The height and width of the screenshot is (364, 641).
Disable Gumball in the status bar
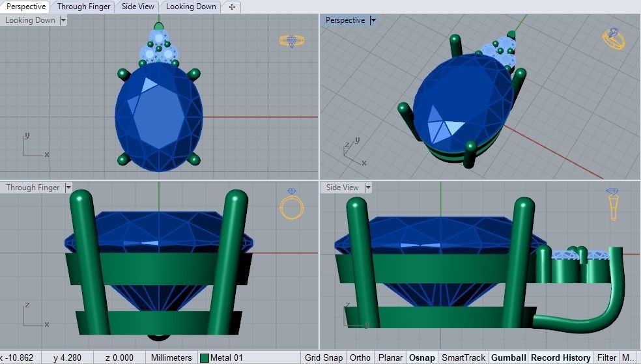(x=509, y=358)
